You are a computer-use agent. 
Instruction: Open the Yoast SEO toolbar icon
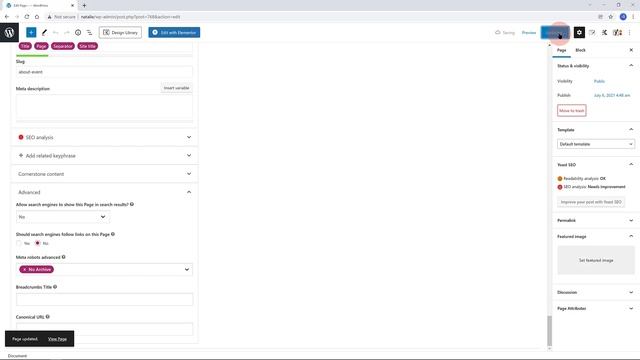[617, 32]
